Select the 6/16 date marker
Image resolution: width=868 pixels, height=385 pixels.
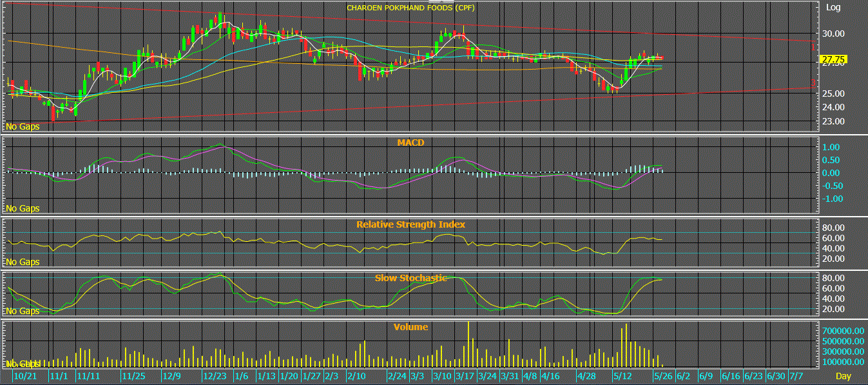tap(729, 376)
